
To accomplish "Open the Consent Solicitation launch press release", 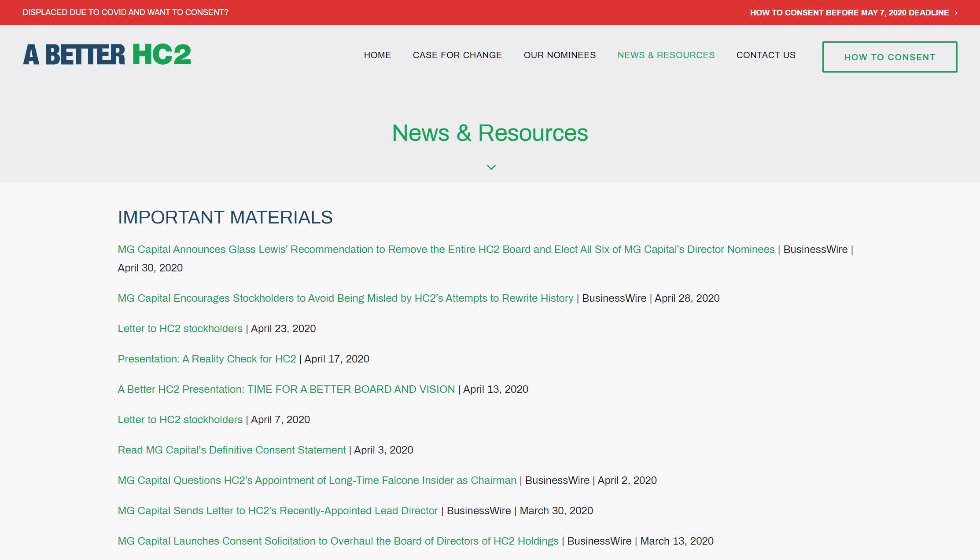I will coord(338,541).
